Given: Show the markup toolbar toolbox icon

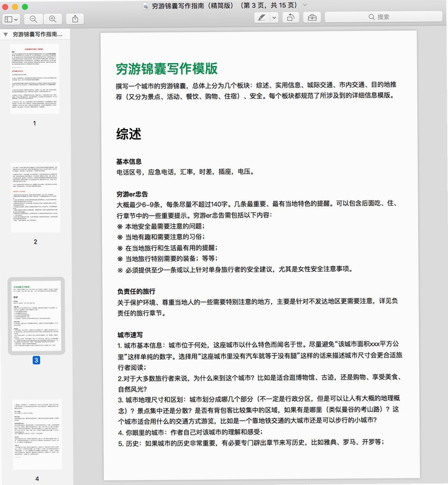Looking at the screenshot, I should (x=312, y=18).
